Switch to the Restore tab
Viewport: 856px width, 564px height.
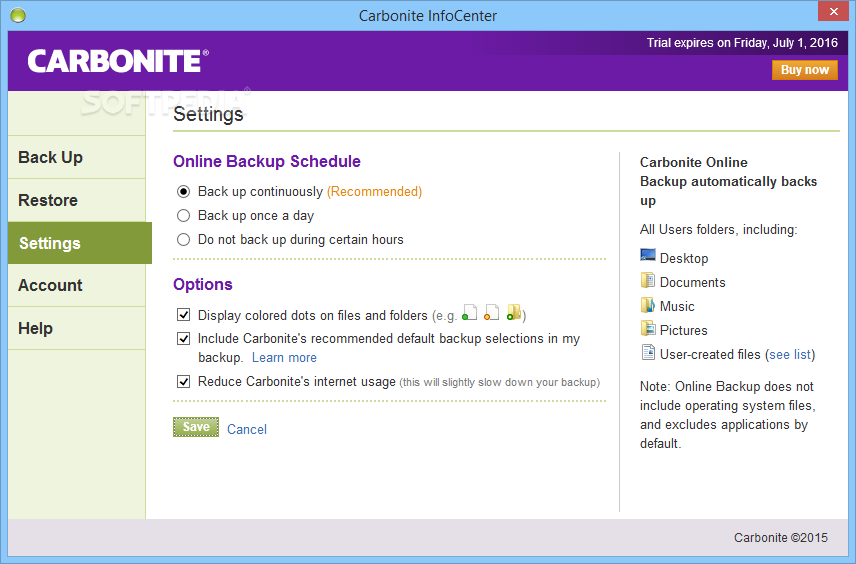48,200
